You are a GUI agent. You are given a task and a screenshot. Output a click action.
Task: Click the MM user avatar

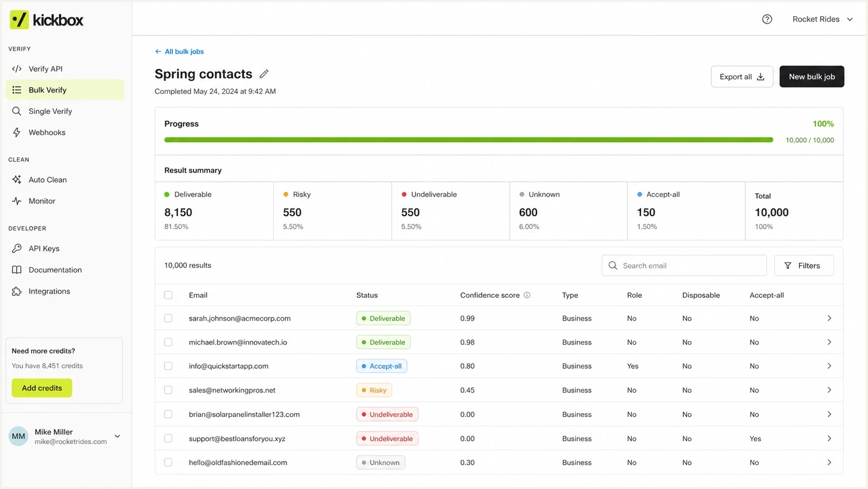19,437
